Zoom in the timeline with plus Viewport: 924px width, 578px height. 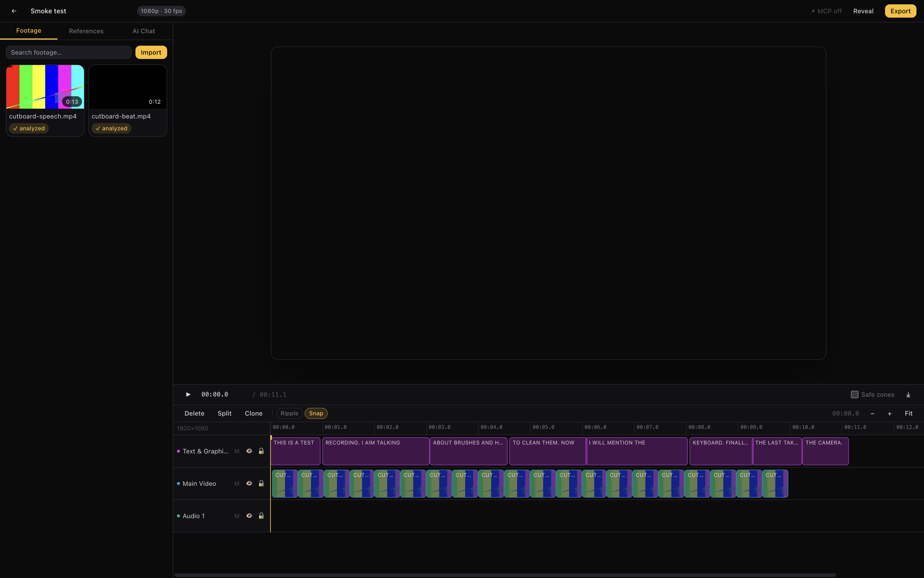pos(890,414)
